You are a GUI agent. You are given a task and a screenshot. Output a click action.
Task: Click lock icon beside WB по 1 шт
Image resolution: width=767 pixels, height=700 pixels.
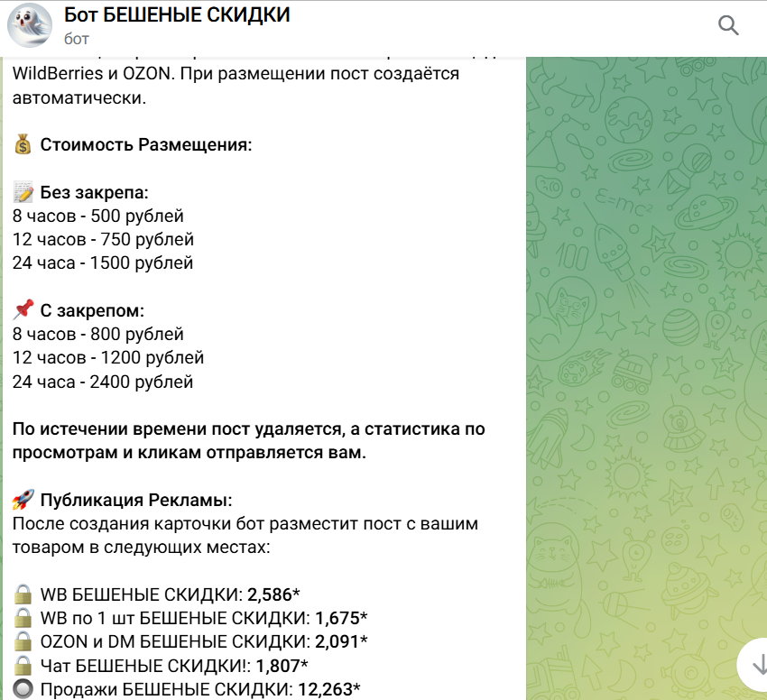coord(23,618)
